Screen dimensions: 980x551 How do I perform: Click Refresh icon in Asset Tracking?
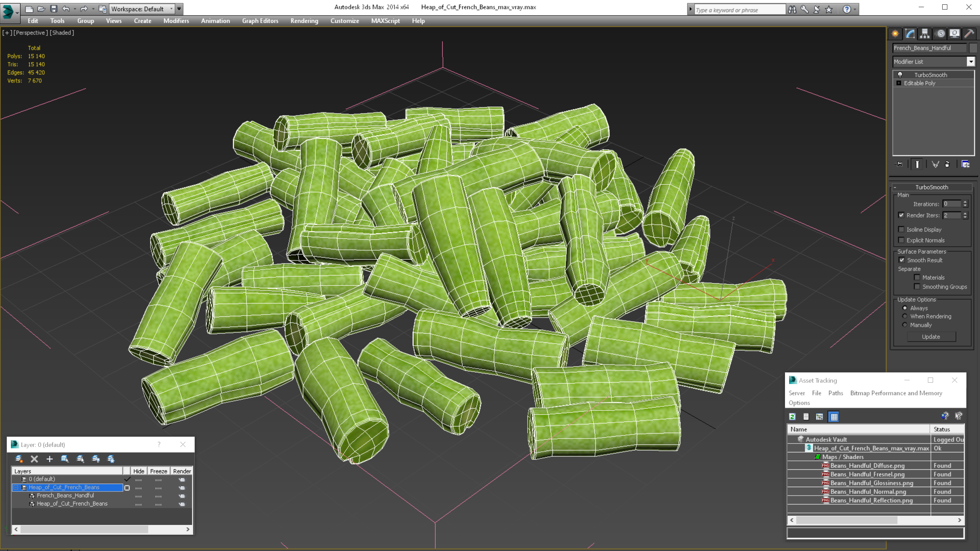pos(793,417)
